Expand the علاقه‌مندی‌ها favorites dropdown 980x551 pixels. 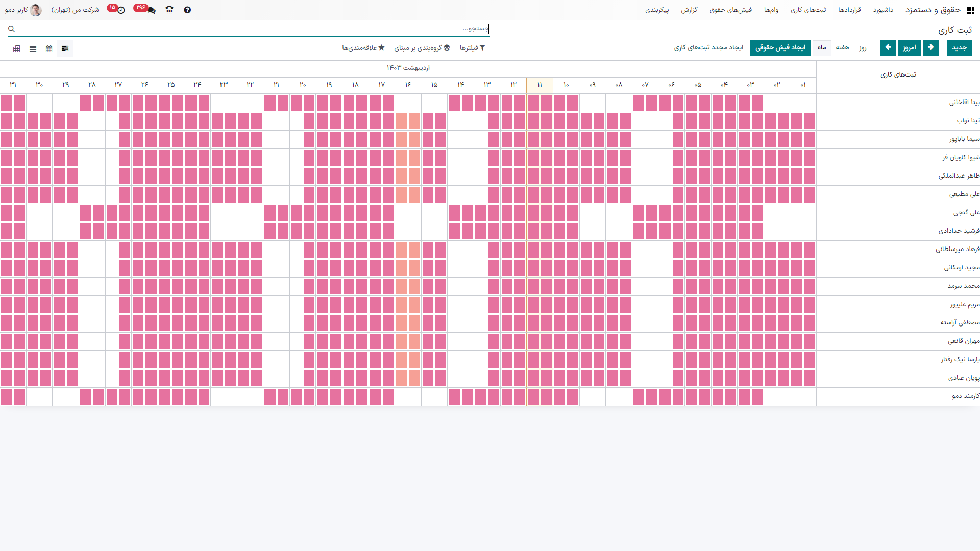pos(363,48)
